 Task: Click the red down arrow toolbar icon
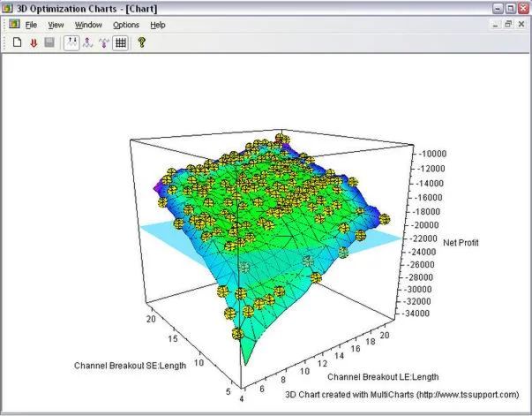point(33,42)
